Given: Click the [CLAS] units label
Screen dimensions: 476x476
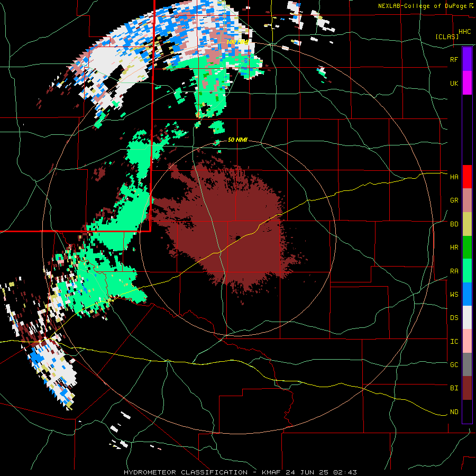Looking at the screenshot, I should coord(447,36).
